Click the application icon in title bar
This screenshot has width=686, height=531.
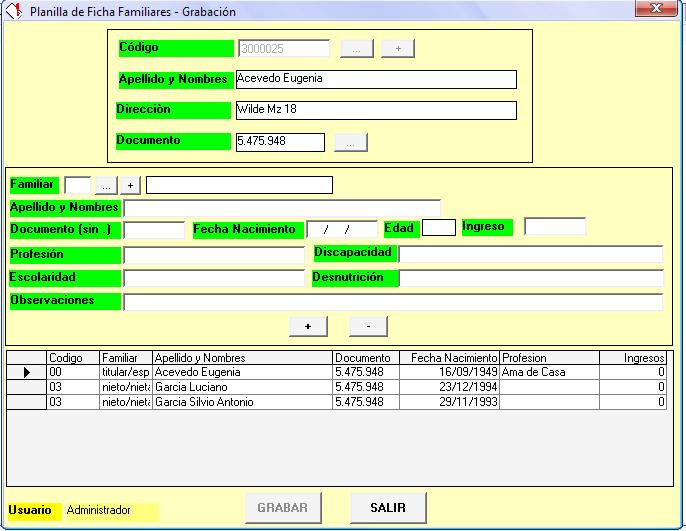point(13,12)
